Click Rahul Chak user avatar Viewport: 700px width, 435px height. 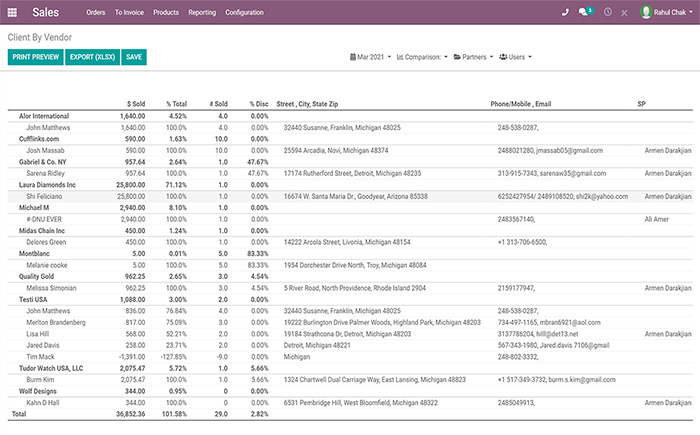(646, 12)
